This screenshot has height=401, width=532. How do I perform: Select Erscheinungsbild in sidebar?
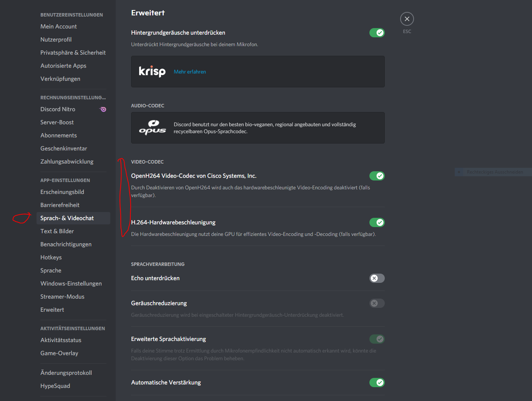click(x=62, y=192)
